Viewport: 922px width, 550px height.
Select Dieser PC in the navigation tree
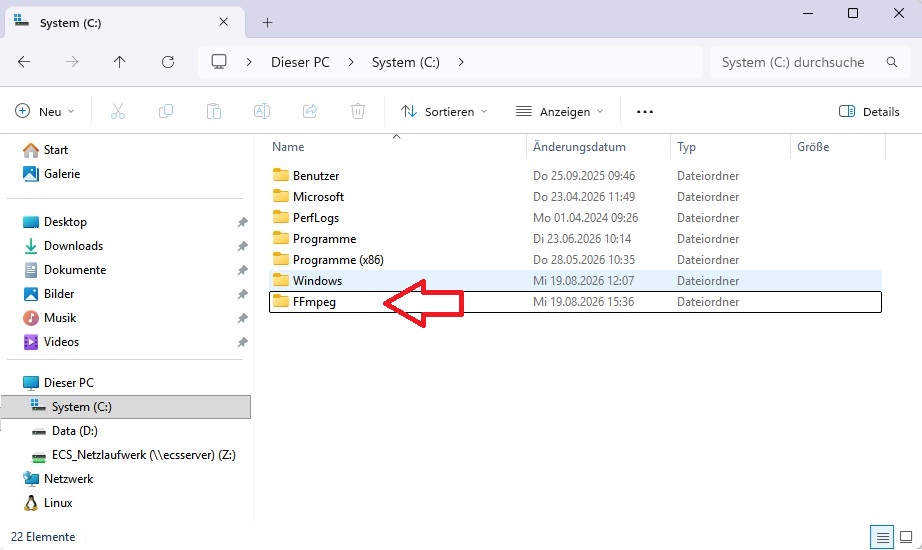(x=58, y=383)
